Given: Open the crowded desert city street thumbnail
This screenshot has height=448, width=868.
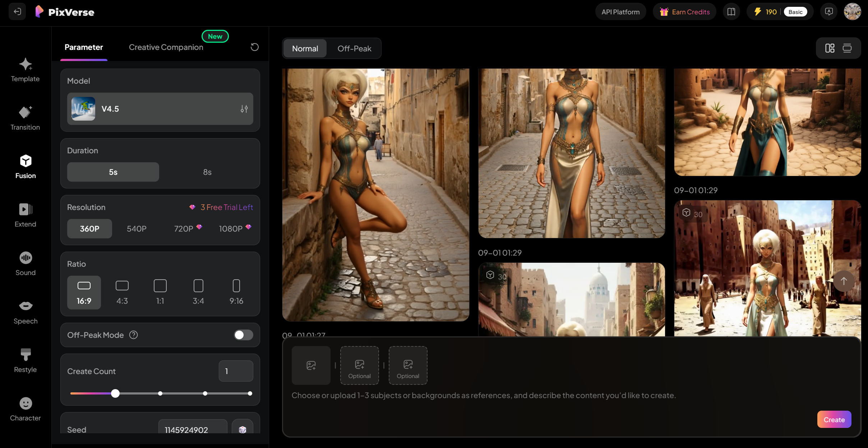Looking at the screenshot, I should tap(767, 268).
